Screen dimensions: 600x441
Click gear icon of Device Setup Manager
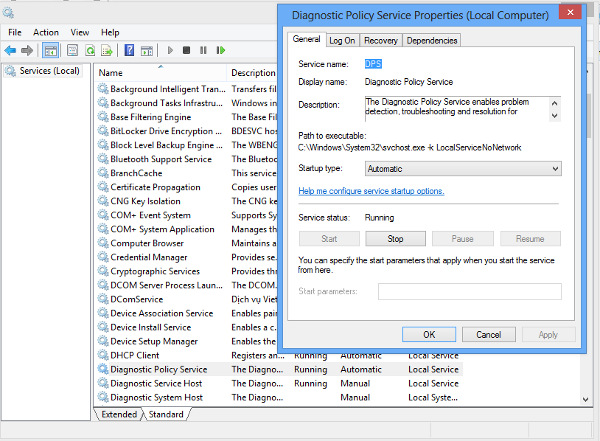coord(103,341)
